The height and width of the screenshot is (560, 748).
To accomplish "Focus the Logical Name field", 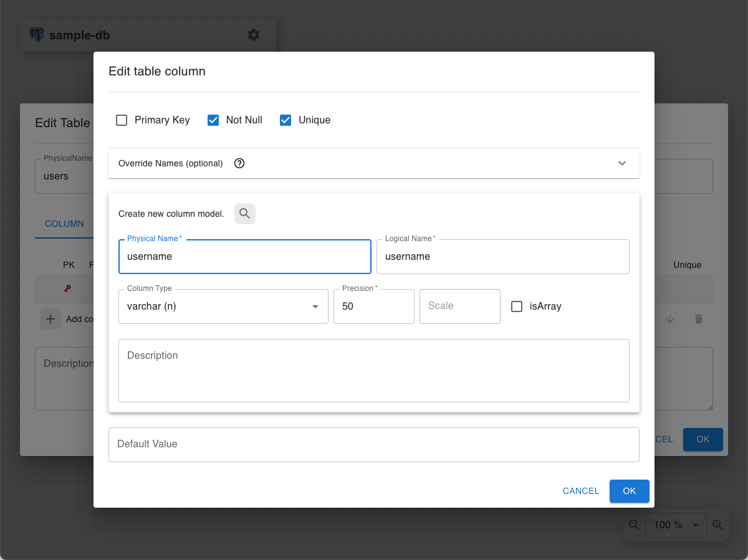I will 503,257.
